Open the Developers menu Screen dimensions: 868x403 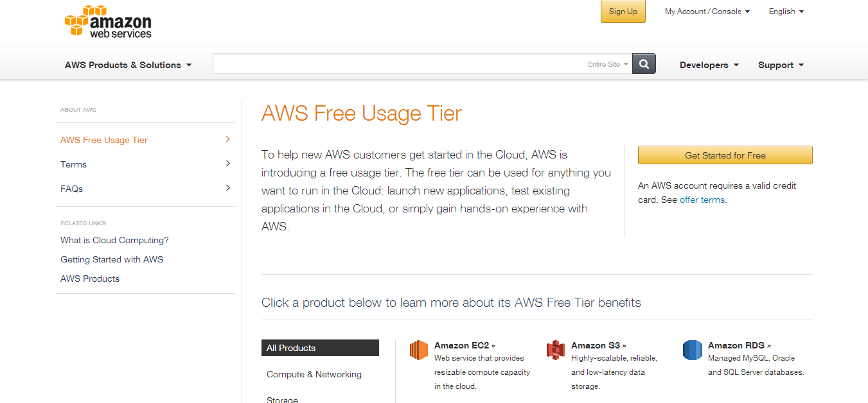[x=709, y=65]
